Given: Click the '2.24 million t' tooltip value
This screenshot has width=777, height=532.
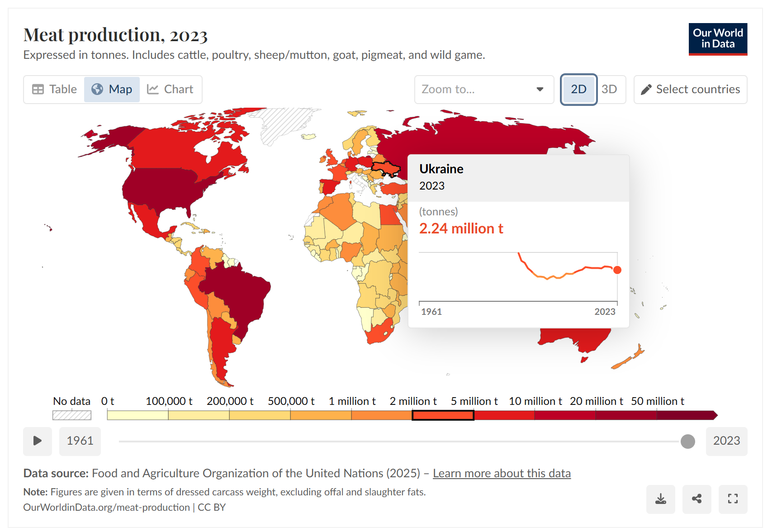Looking at the screenshot, I should point(461,228).
